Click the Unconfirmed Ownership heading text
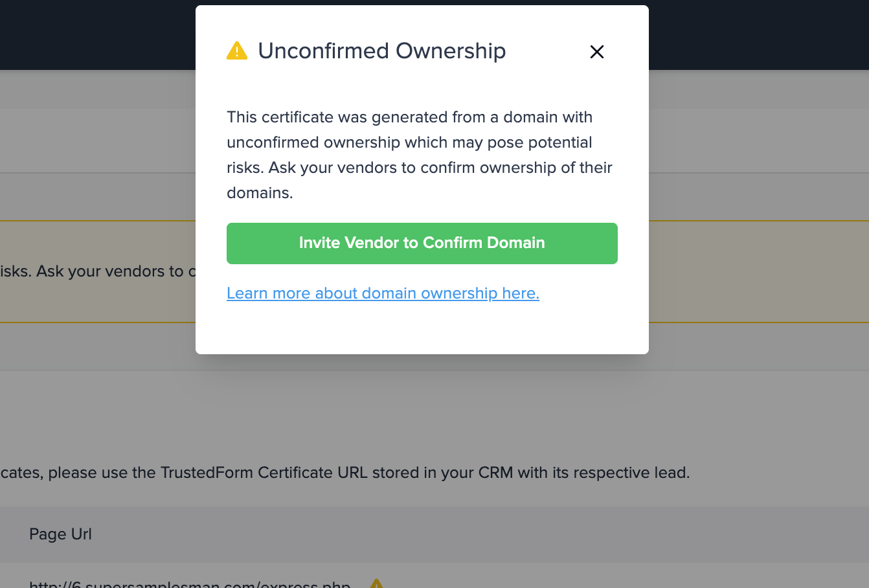The image size is (869, 588). [x=382, y=51]
